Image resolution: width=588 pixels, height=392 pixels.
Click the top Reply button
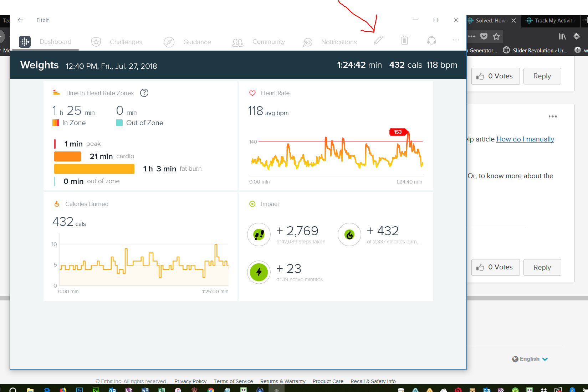[542, 76]
